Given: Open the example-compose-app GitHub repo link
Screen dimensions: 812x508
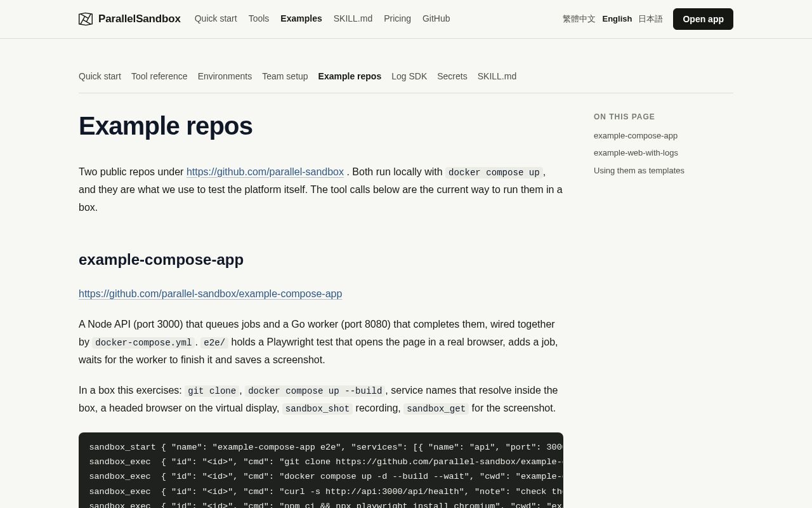Looking at the screenshot, I should click(210, 294).
